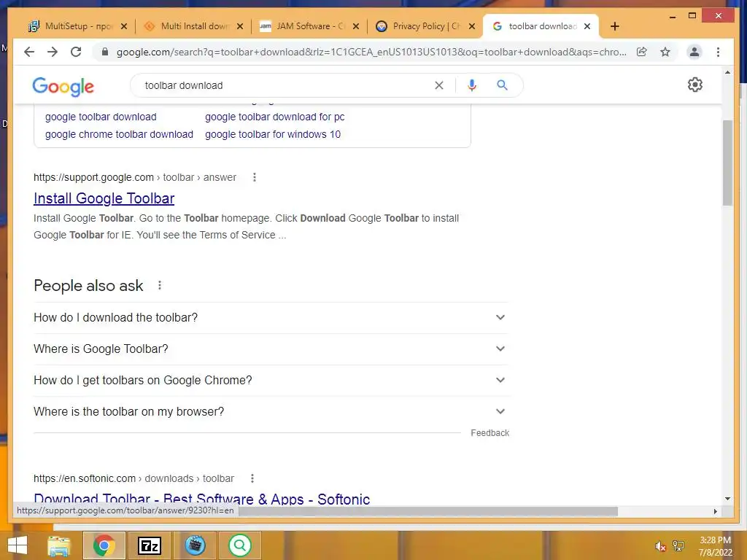Click the Feedback link under questions
This screenshot has height=560, width=747.
click(x=489, y=433)
